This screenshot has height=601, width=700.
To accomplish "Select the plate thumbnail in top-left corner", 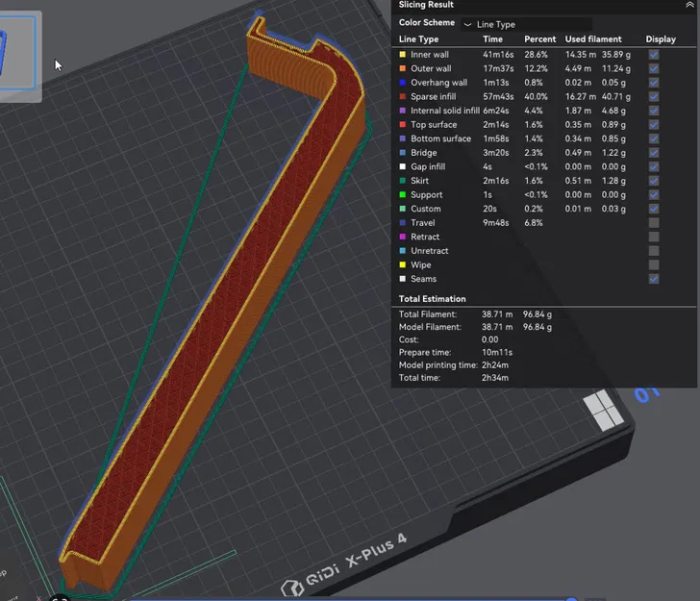I will 18,54.
